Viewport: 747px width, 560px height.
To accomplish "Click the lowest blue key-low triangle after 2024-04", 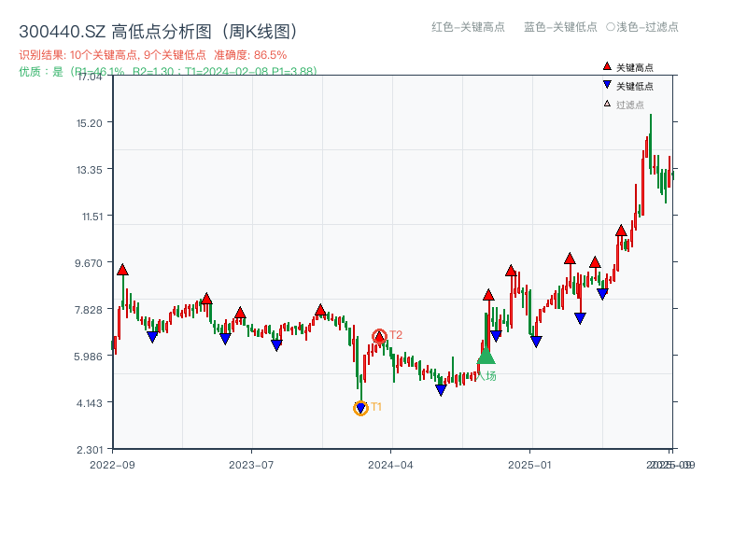I will click(x=441, y=390).
